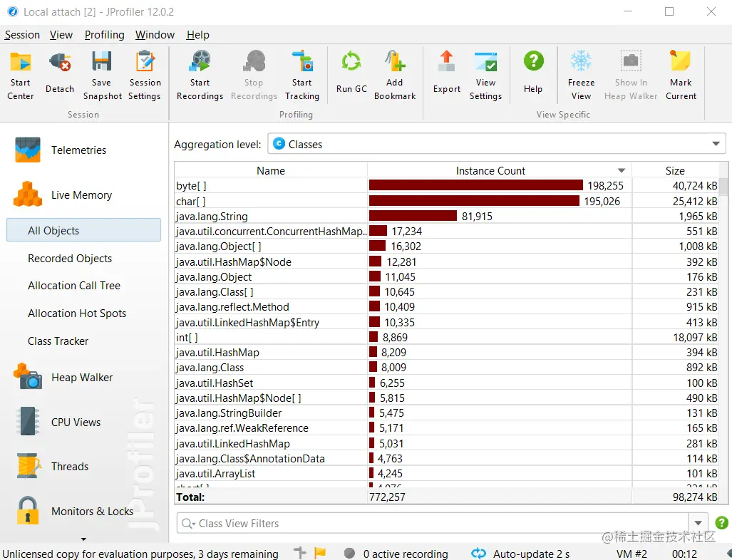The width and height of the screenshot is (732, 560).
Task: Click the Total 772,257 instance count
Action: pos(387,497)
